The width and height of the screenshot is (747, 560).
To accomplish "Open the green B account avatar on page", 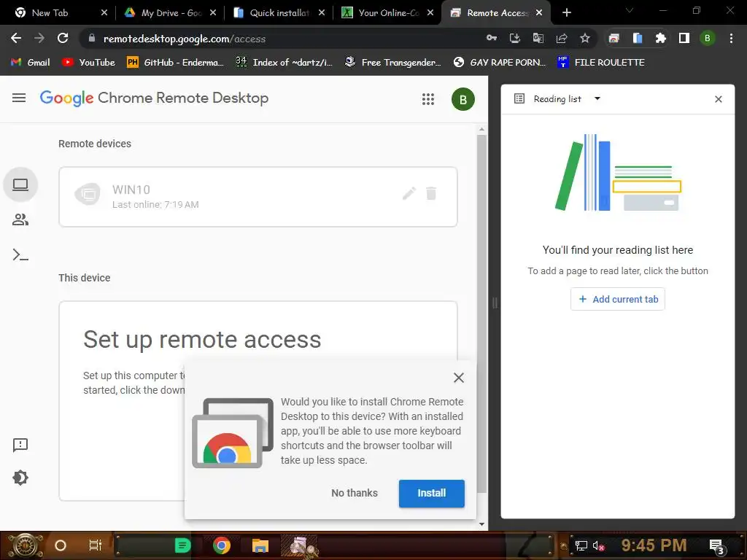I will [x=462, y=99].
